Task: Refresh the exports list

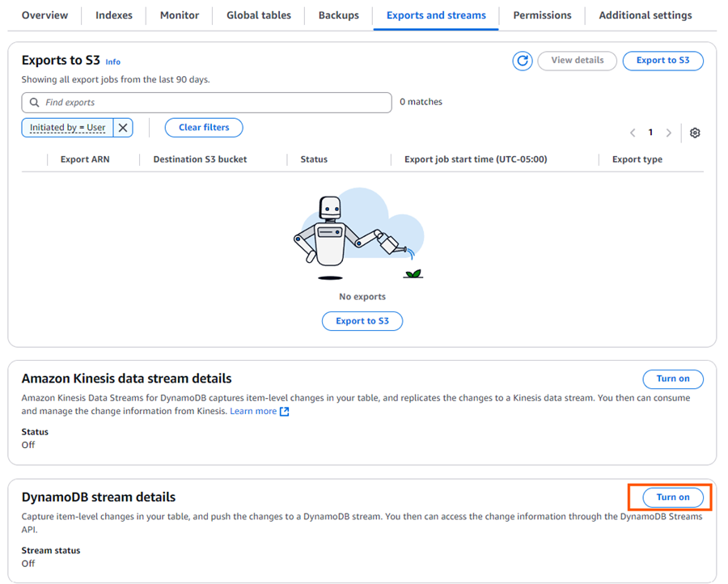Action: [x=523, y=61]
